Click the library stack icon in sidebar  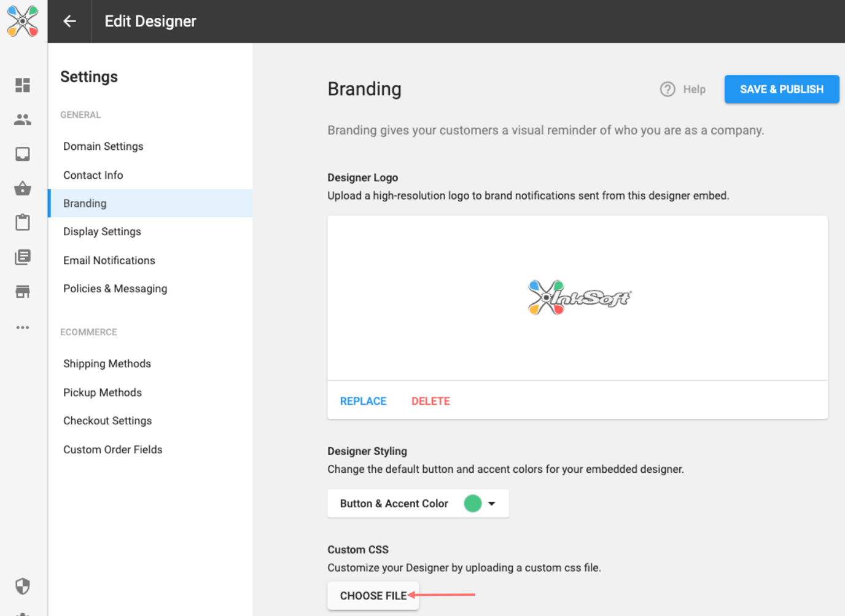click(x=23, y=257)
